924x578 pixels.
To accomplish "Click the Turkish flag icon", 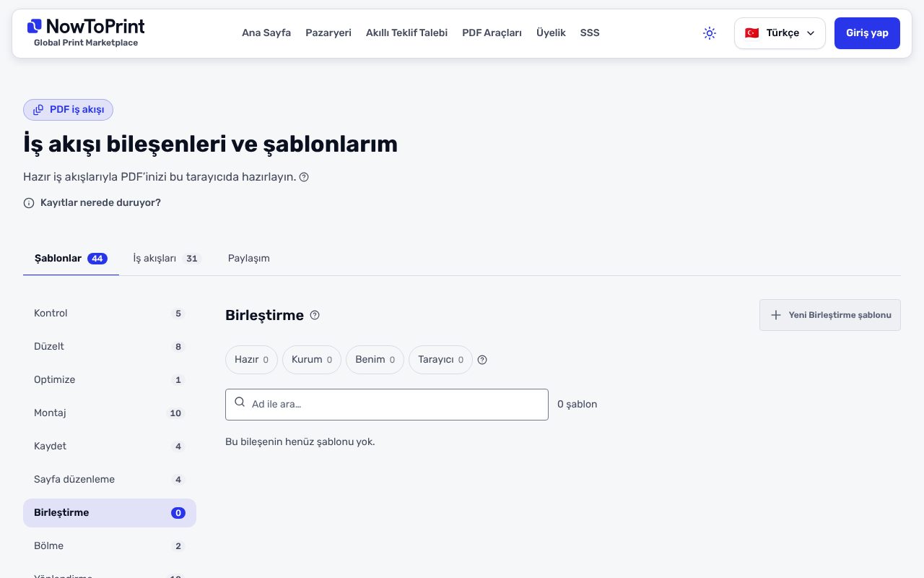I will (x=752, y=33).
